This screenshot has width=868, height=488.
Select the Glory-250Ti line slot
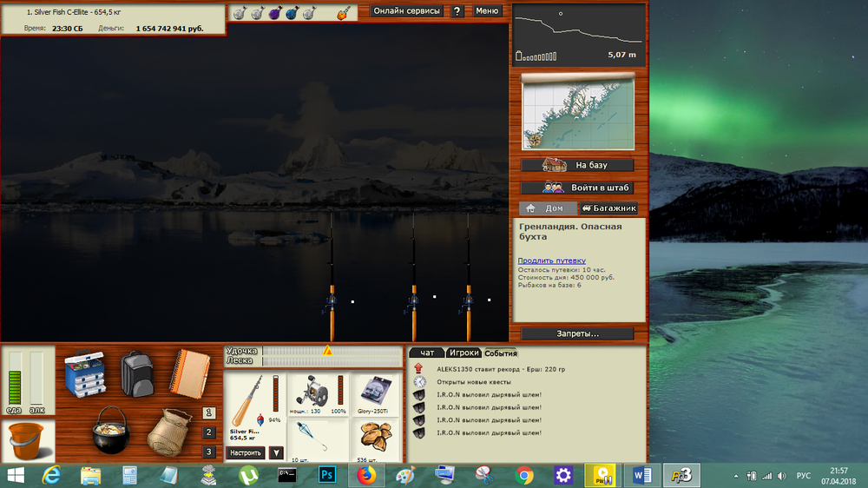(x=376, y=394)
